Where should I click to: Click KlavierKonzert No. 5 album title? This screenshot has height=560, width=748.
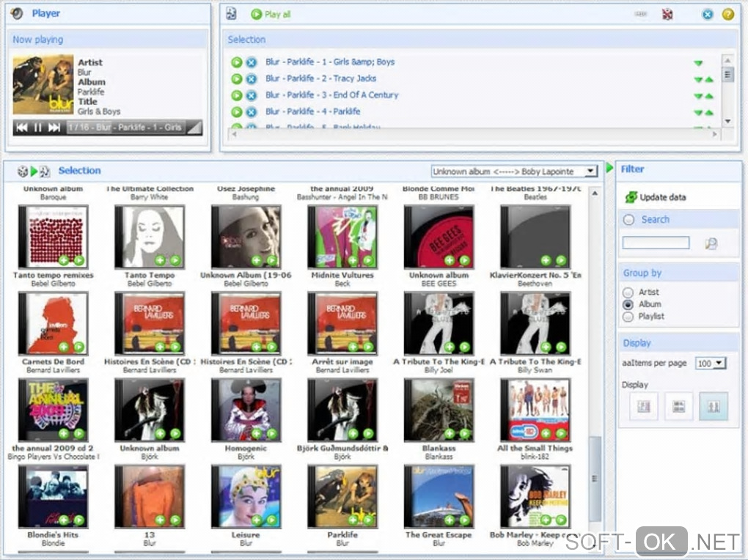[535, 275]
